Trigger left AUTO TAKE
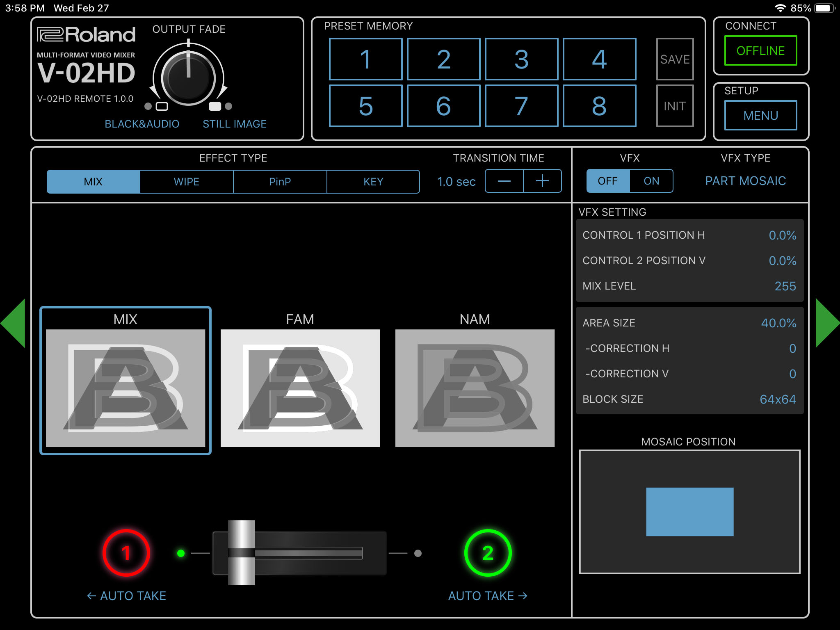The height and width of the screenshot is (630, 840). pyautogui.click(x=126, y=596)
